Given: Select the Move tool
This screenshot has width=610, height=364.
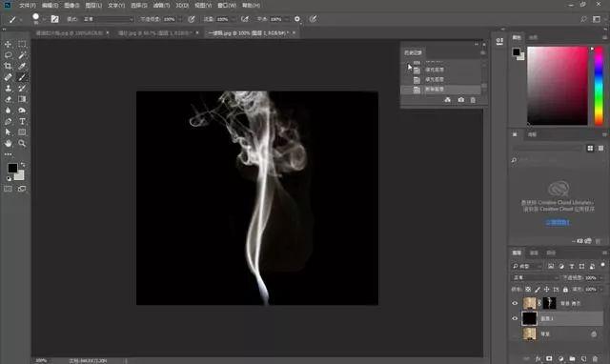Looking at the screenshot, I should click(8, 44).
